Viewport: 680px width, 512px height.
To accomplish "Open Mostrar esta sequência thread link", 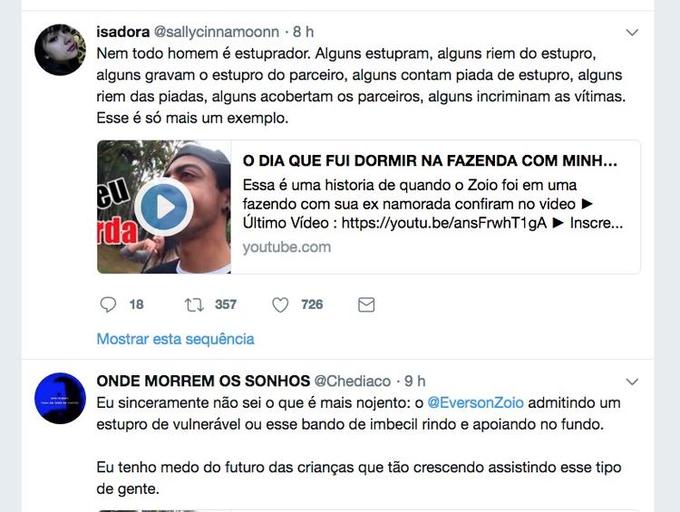I will [175, 339].
